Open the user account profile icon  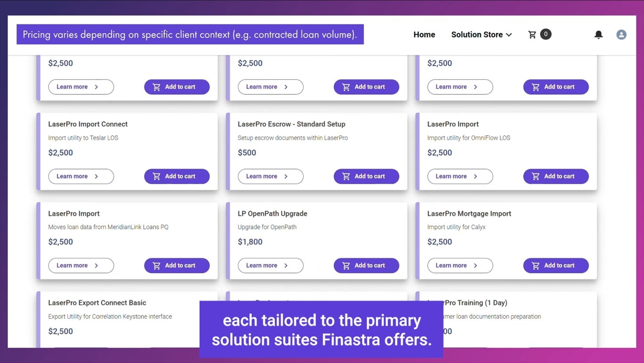pos(621,34)
